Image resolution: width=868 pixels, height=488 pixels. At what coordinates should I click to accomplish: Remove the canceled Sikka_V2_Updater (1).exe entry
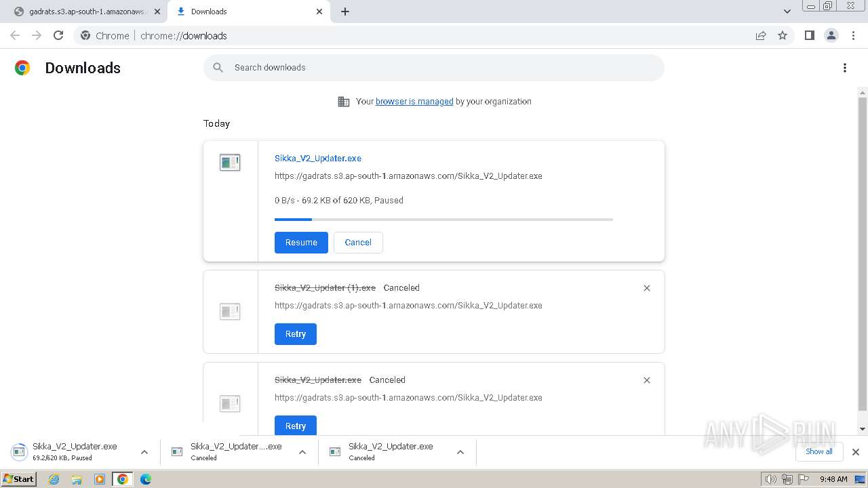click(x=647, y=288)
